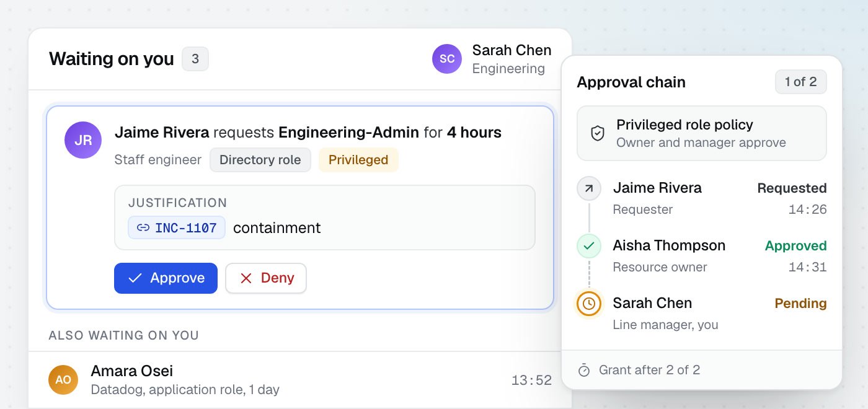Click the 4 hours duration text
The height and width of the screenshot is (409, 868).
[474, 133]
